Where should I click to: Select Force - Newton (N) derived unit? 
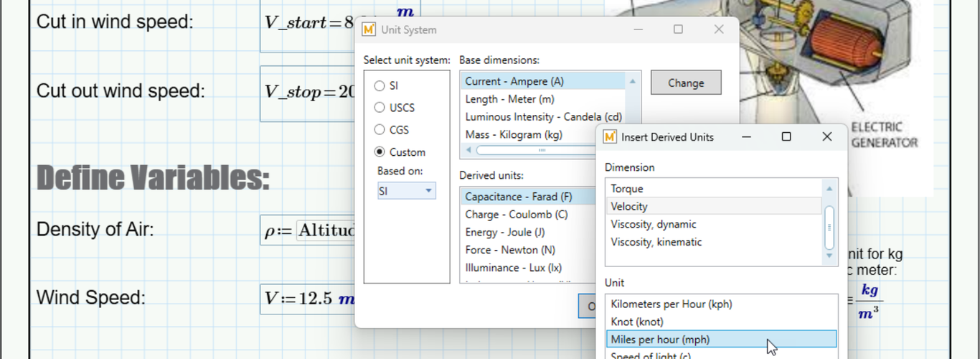(510, 250)
